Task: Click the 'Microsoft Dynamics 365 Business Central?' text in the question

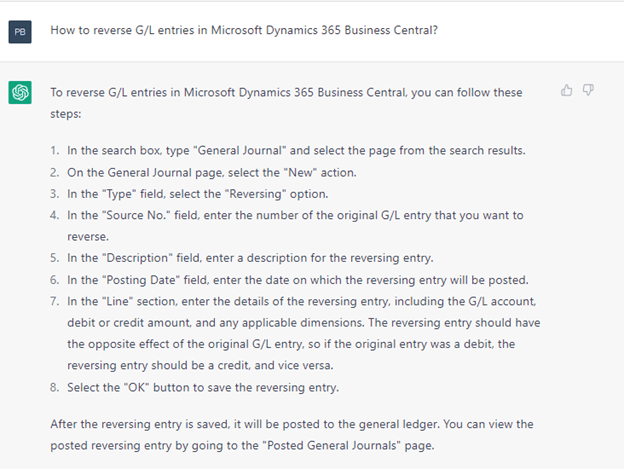Action: [324, 30]
